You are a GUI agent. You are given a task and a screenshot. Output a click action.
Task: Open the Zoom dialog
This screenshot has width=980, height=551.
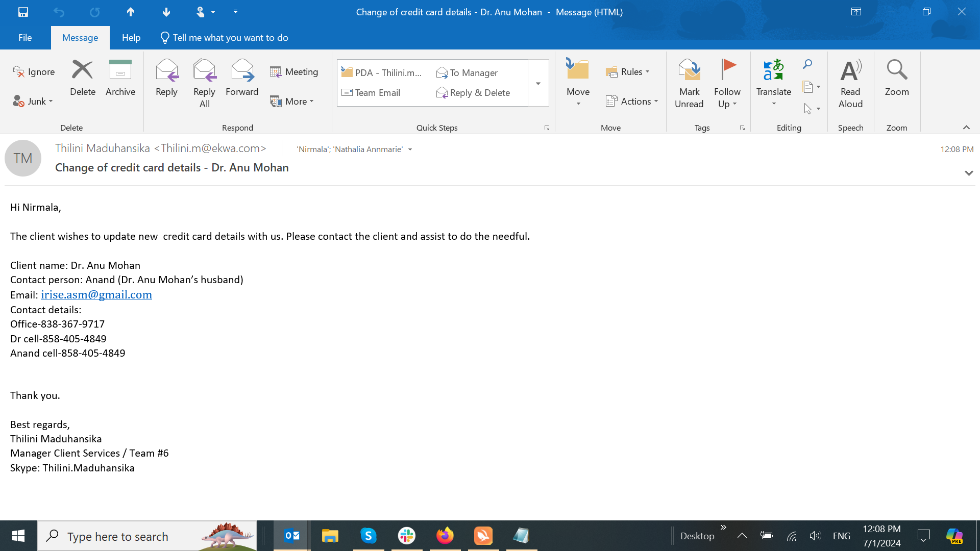tap(897, 78)
